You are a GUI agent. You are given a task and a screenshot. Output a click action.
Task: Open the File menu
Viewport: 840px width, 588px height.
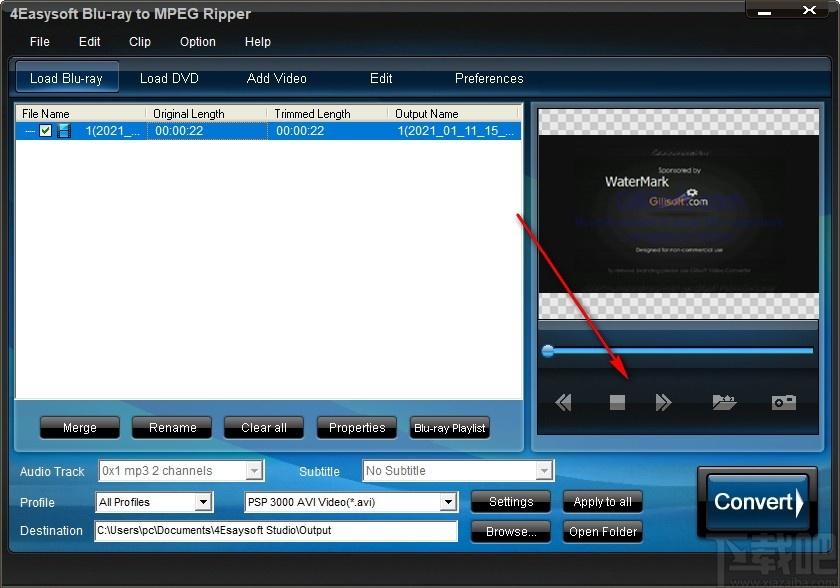pos(40,42)
